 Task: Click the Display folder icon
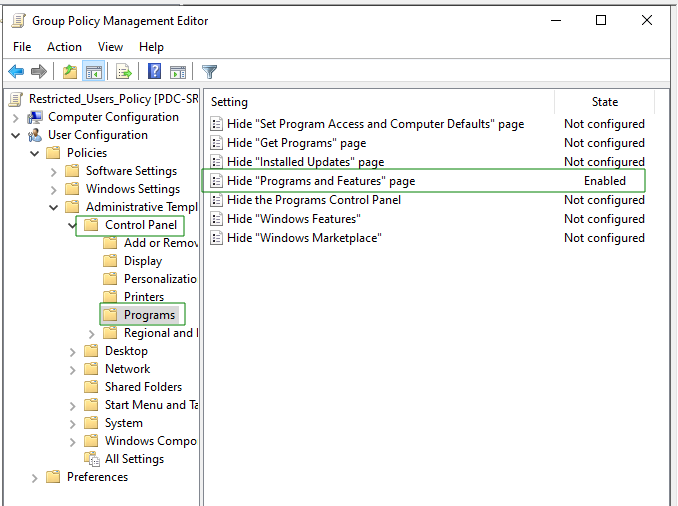pyautogui.click(x=110, y=261)
